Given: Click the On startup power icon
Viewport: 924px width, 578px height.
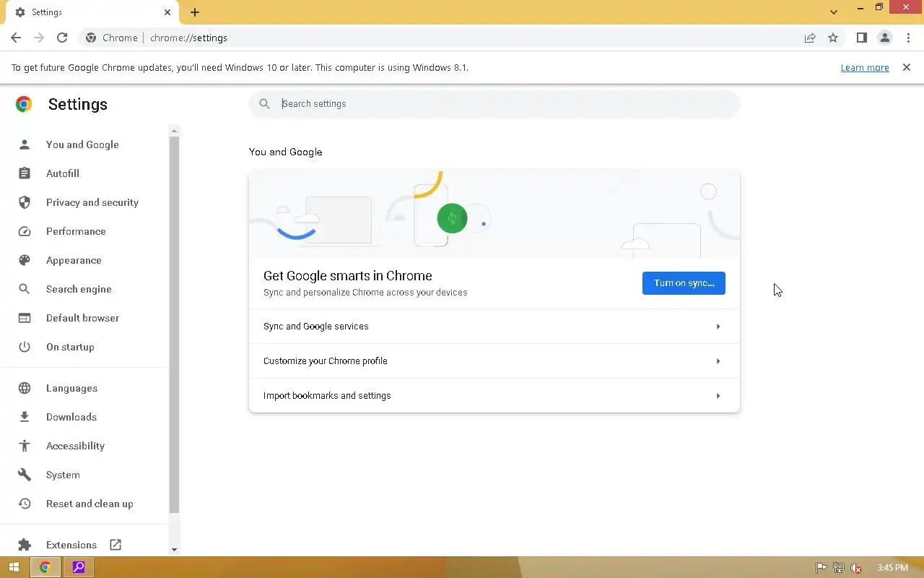Looking at the screenshot, I should point(25,347).
